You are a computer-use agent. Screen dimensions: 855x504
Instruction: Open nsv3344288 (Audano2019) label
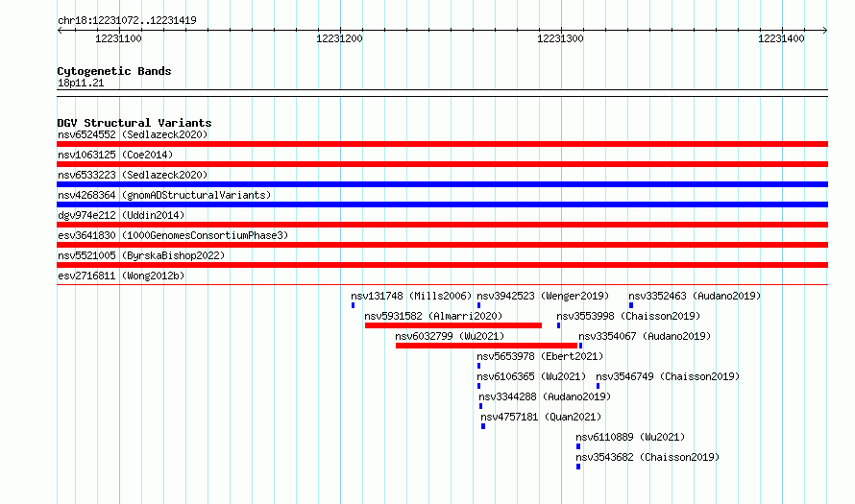(545, 396)
